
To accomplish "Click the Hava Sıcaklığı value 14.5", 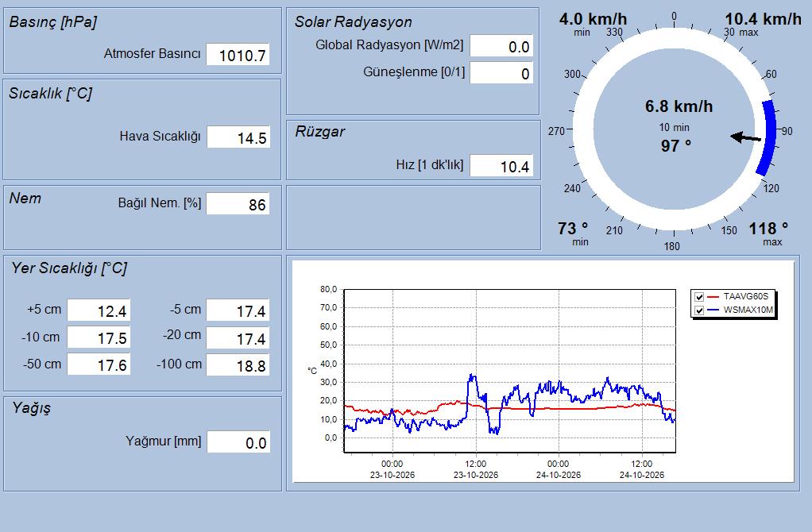I will point(238,137).
